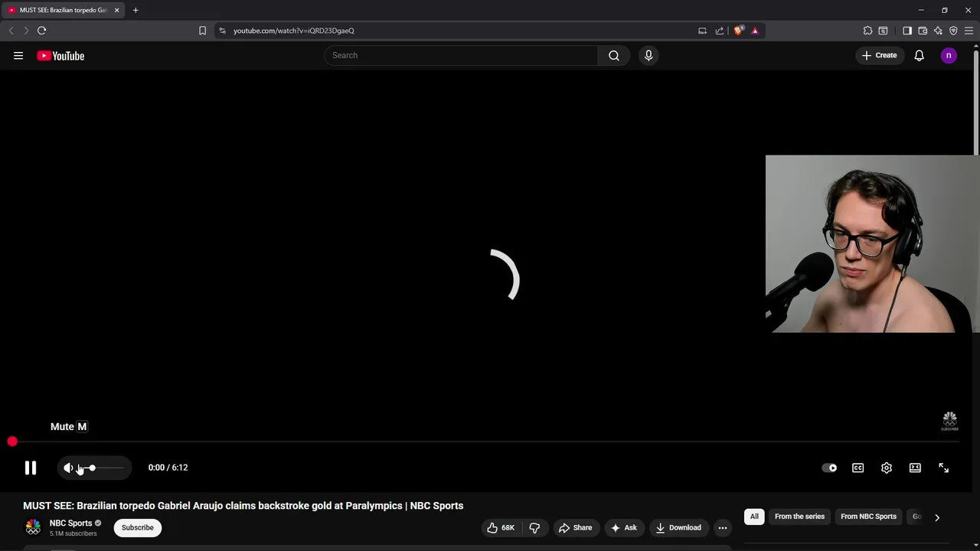
Task: Open browser main menu
Action: coord(969,31)
